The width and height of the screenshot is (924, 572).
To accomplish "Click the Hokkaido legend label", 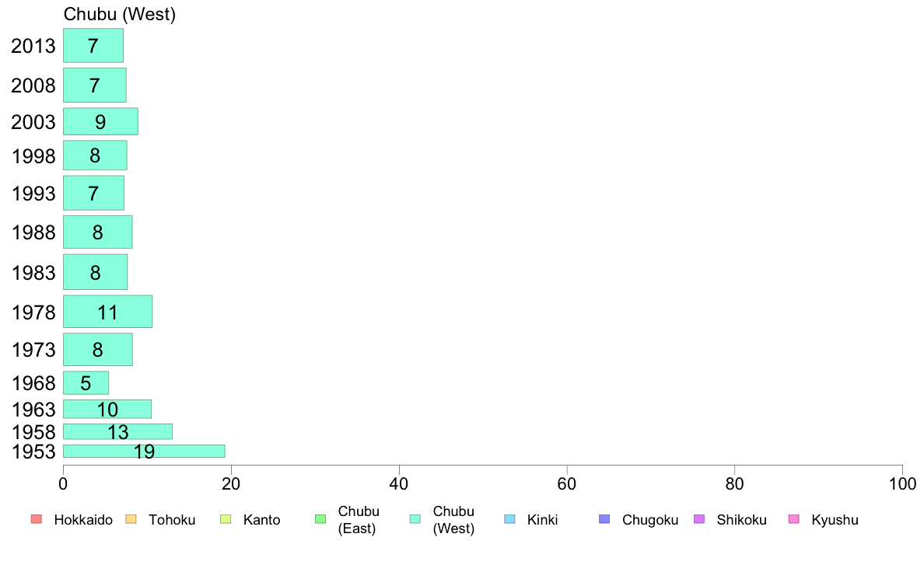I will 83,520.
